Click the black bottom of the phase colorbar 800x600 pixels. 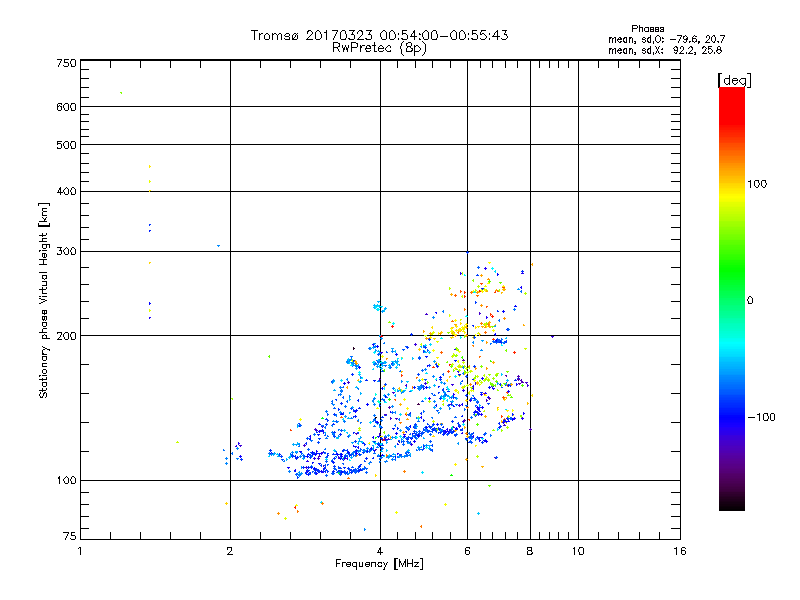[732, 503]
